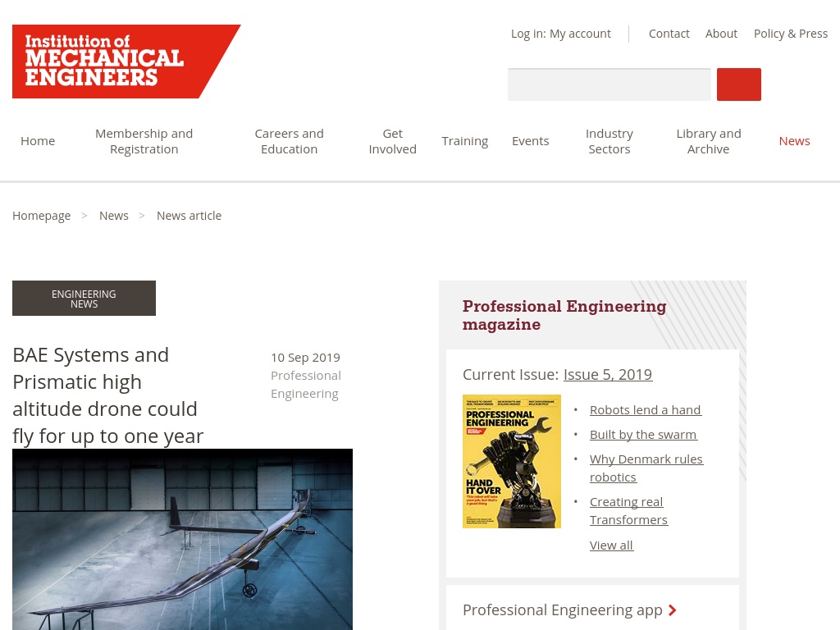
Task: Go to Home in the main navigation
Action: pos(38,141)
